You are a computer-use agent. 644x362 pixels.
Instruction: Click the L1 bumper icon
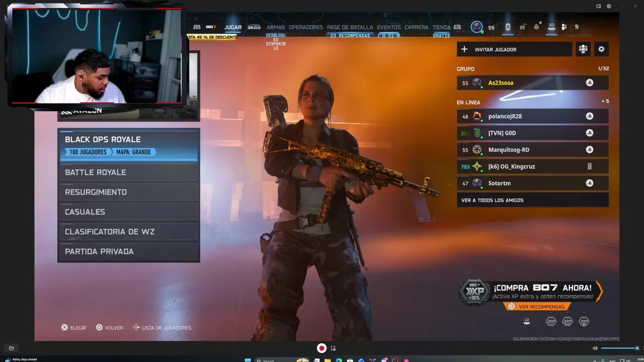point(197,27)
